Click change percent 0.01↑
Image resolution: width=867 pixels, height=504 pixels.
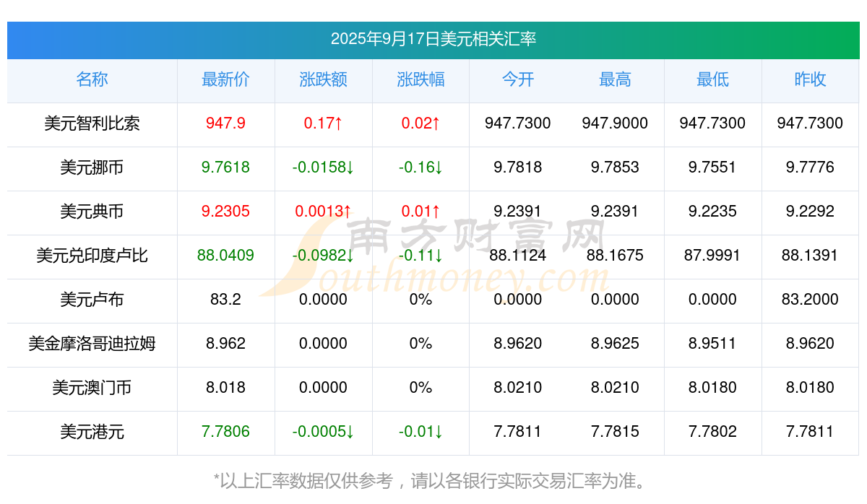[x=420, y=212]
